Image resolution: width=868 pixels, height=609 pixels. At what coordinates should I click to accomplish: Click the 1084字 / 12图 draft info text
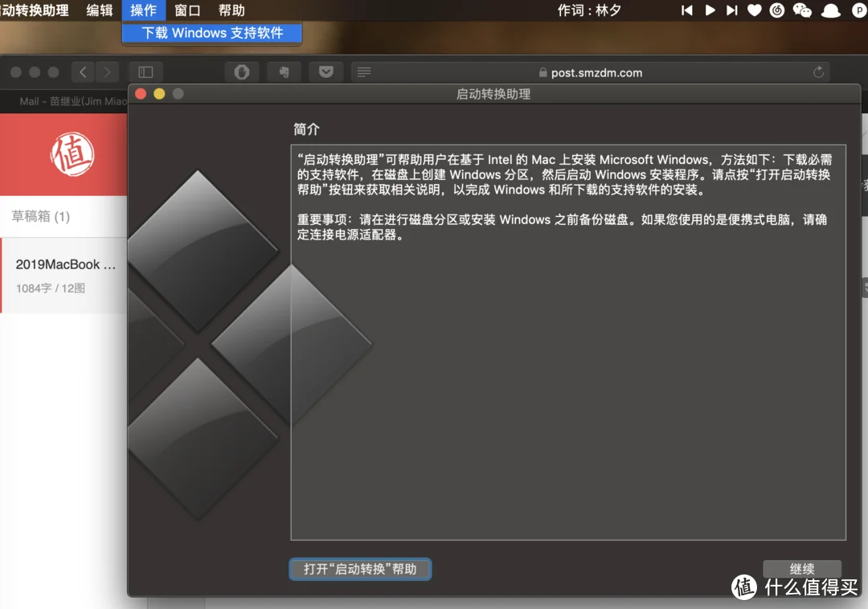point(51,288)
